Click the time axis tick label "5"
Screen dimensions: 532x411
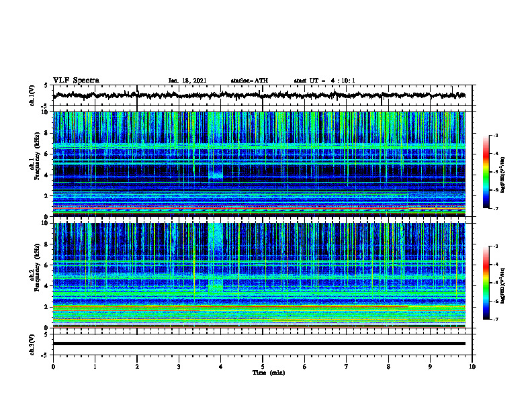point(263,367)
